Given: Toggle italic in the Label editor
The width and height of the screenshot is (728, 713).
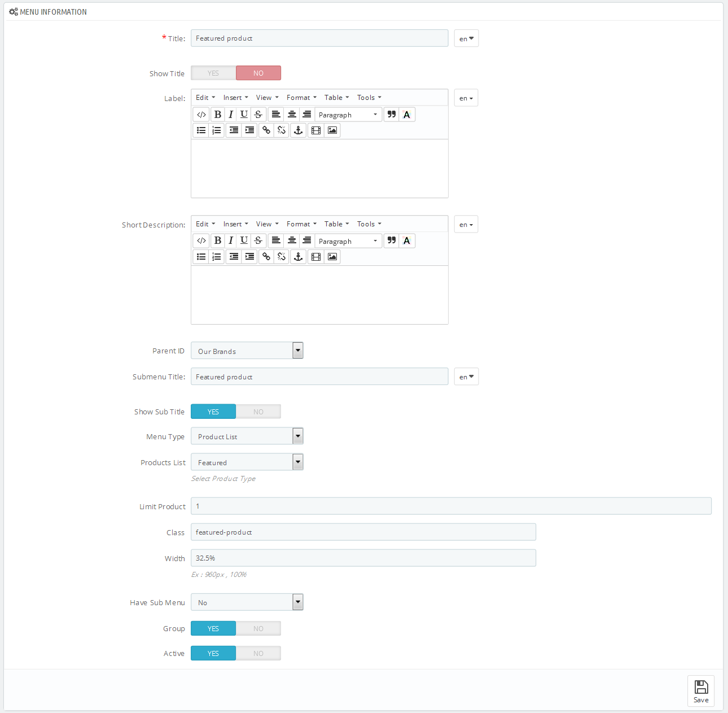Looking at the screenshot, I should (231, 115).
